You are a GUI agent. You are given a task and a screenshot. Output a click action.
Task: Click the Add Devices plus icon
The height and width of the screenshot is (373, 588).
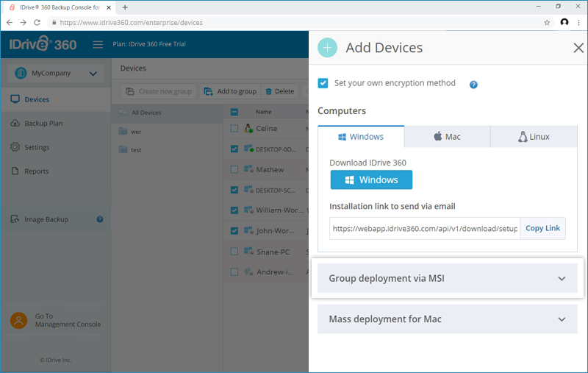(327, 48)
